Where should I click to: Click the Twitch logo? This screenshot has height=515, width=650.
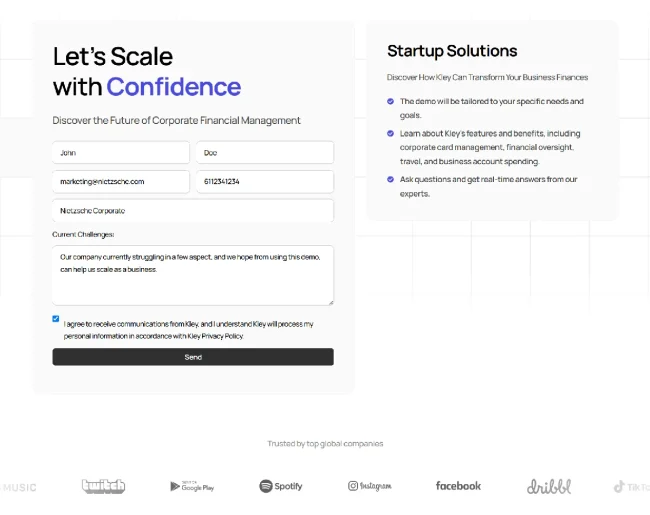click(103, 486)
